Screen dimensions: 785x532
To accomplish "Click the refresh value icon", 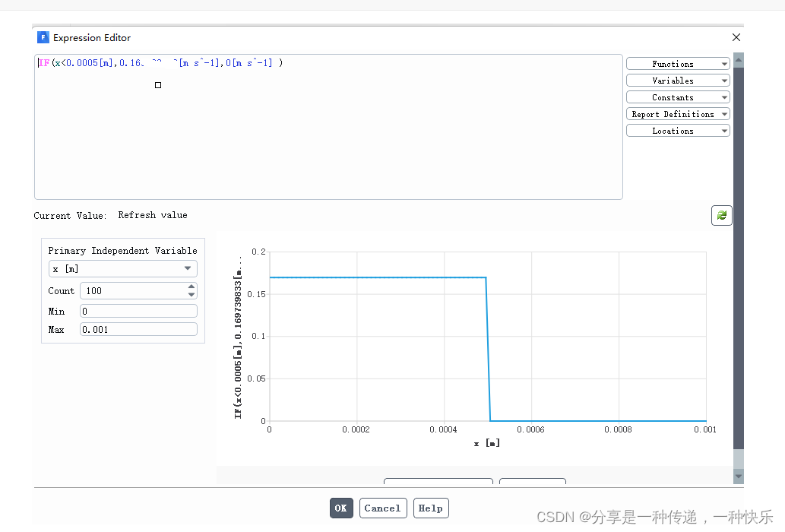I will [720, 215].
